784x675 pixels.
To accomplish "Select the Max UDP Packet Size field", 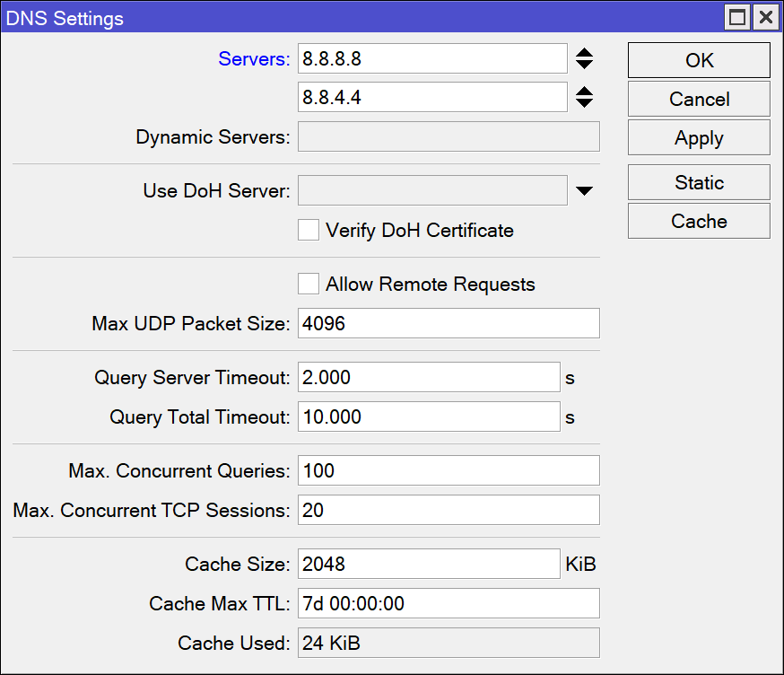I will click(x=449, y=323).
